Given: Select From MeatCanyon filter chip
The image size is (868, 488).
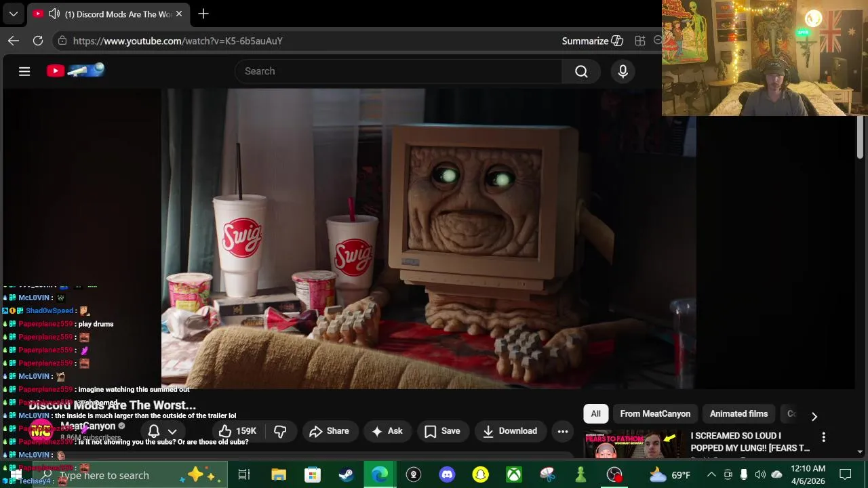Looking at the screenshot, I should click(655, 413).
